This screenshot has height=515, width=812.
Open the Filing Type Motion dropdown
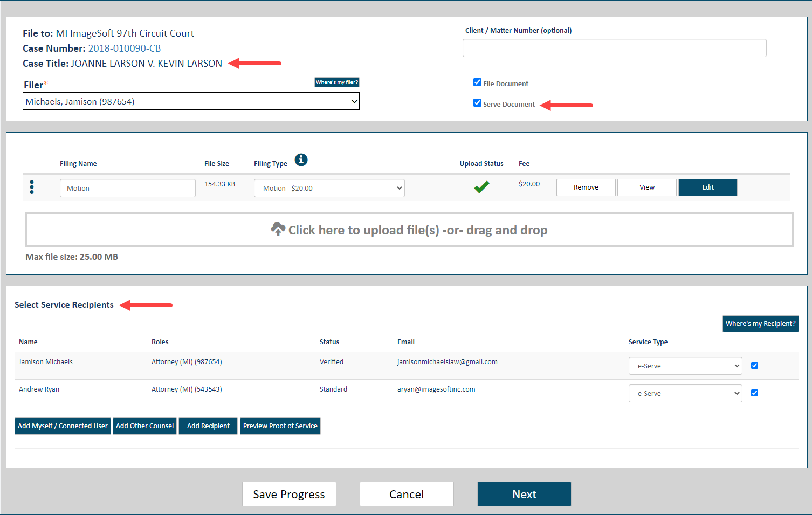(x=329, y=188)
